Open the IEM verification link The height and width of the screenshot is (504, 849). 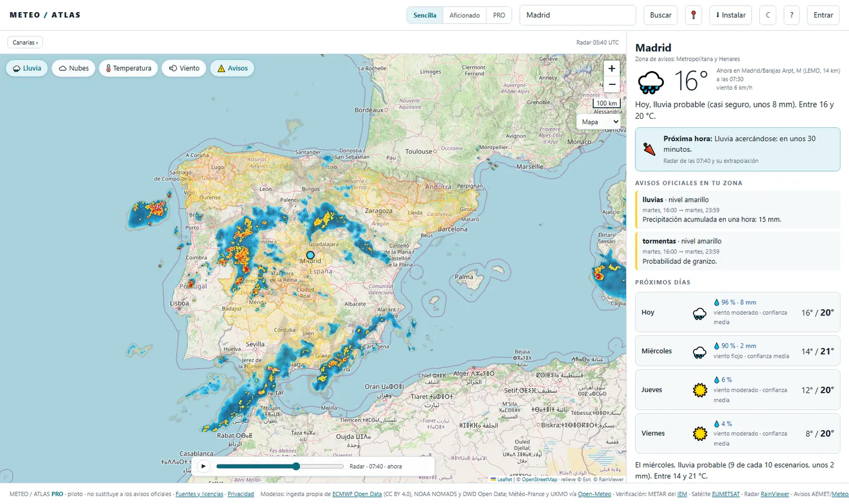683,494
